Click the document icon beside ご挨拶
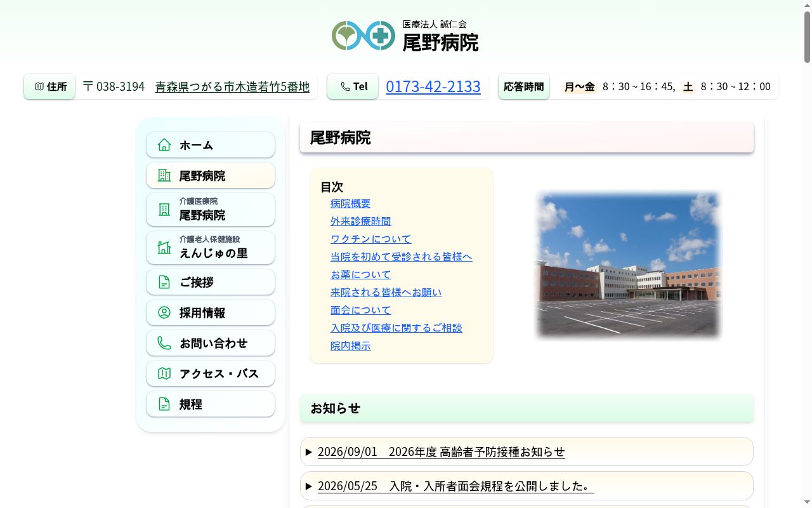The height and width of the screenshot is (508, 812). click(164, 282)
